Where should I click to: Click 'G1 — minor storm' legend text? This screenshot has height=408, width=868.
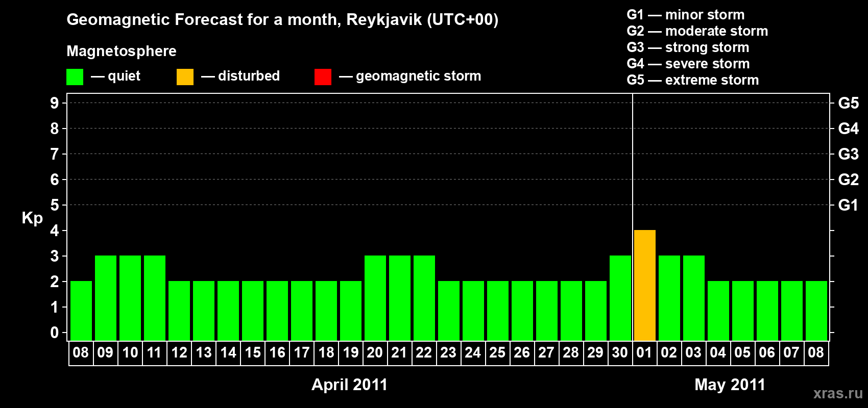click(x=686, y=15)
